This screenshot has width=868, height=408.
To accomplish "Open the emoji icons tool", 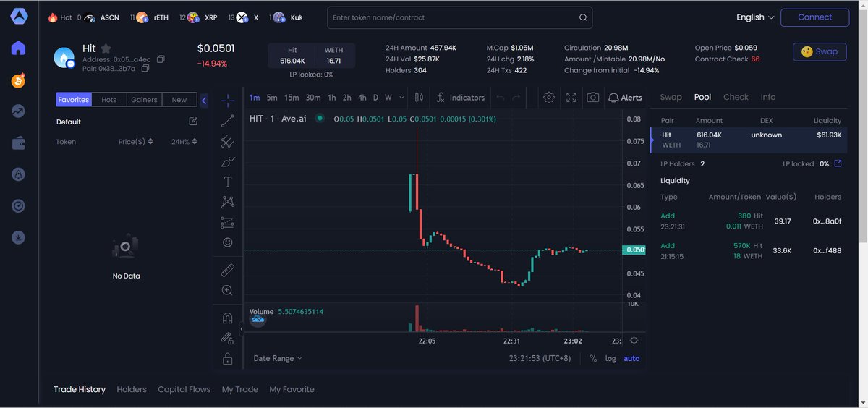I will tap(227, 242).
